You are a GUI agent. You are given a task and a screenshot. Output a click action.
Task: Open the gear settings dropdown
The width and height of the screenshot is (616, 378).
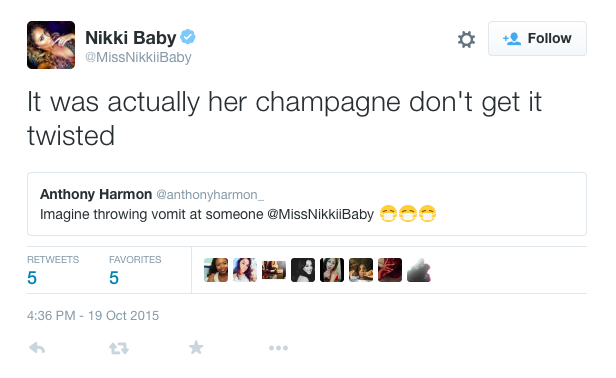[x=466, y=39]
